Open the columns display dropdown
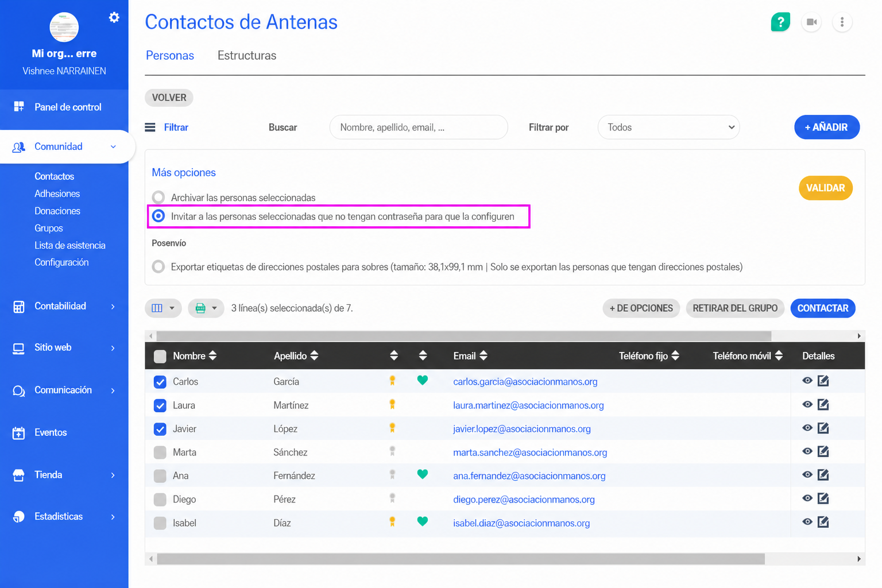The height and width of the screenshot is (588, 882). 163,308
